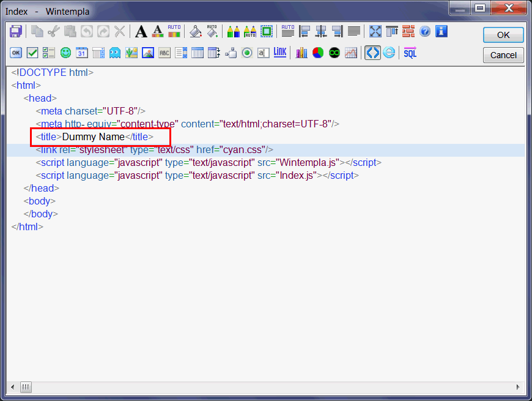This screenshot has height=401, width=532.
Task: Insert the green smiley face icon
Action: pos(65,53)
